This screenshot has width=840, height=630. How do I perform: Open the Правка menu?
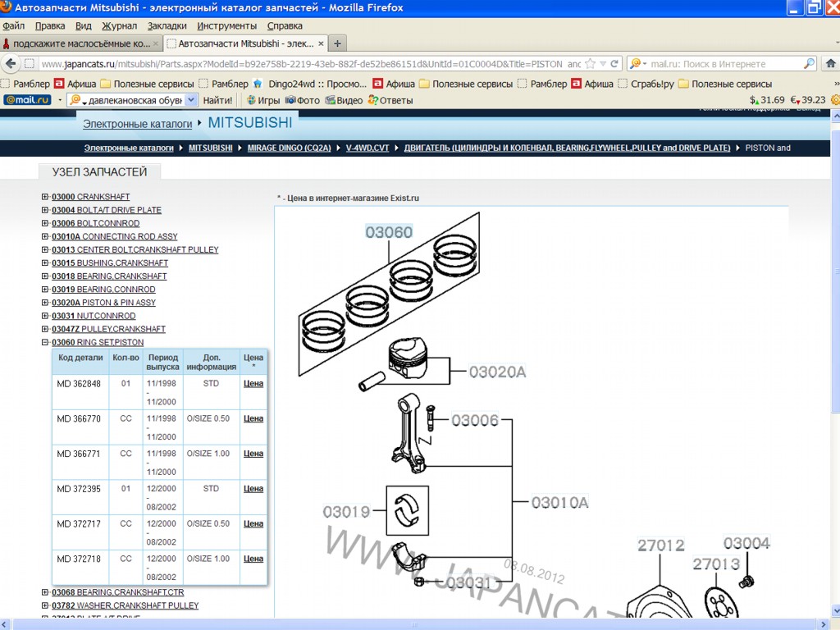[x=50, y=25]
